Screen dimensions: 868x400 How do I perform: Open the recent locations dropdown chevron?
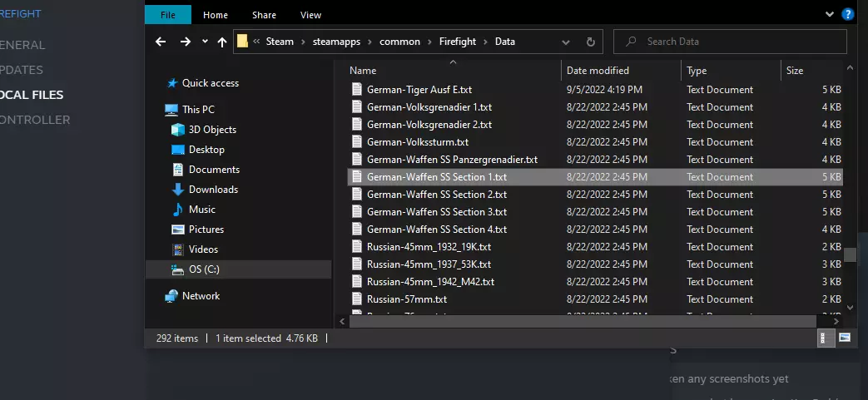205,42
